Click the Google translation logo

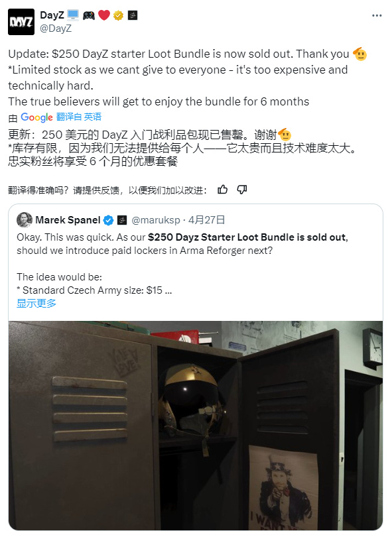coord(36,117)
